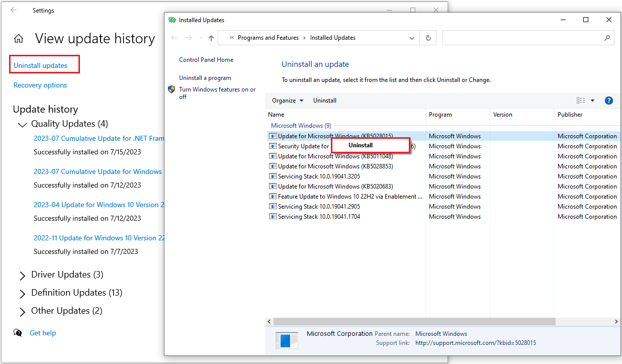Collapse the Microsoft Windows (9) group
This screenshot has width=622, height=364.
[x=301, y=126]
